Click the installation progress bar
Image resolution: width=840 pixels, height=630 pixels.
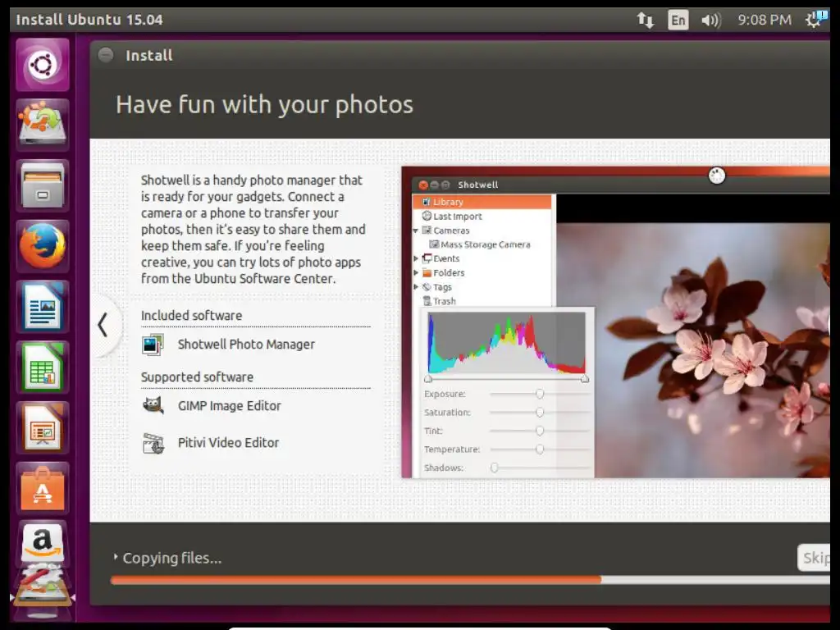click(x=470, y=580)
